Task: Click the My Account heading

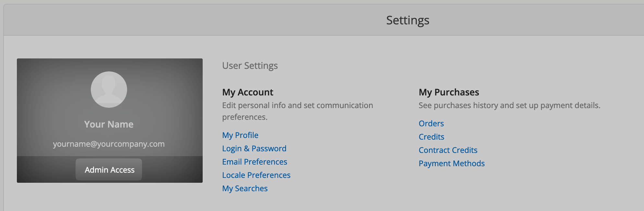Action: point(248,92)
